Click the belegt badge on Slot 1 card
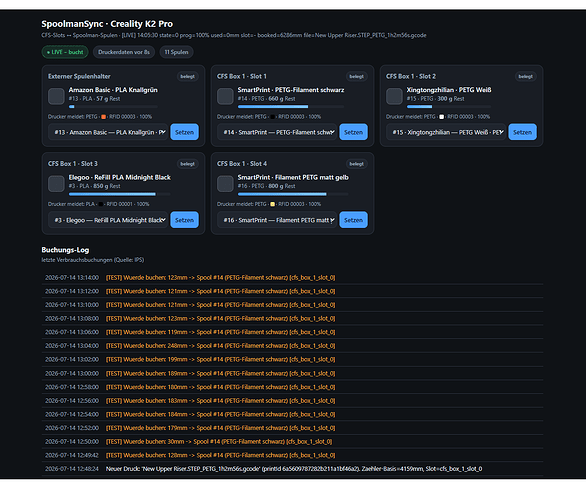 click(x=357, y=76)
